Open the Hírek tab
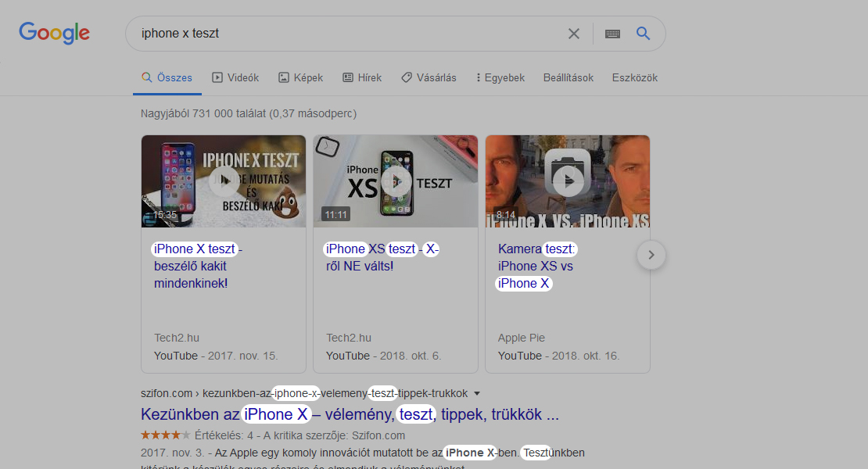Viewport: 868px width, 469px height. click(362, 78)
